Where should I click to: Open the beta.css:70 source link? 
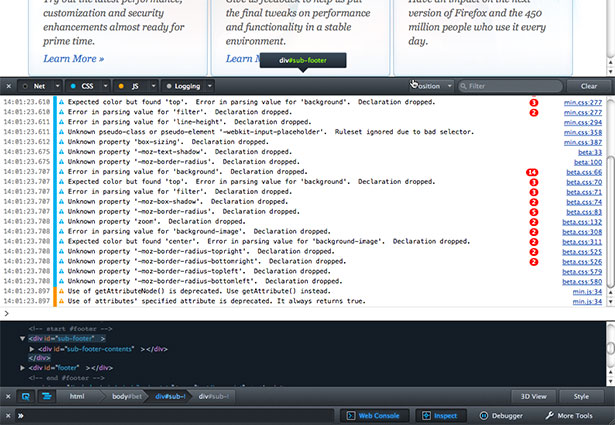pyautogui.click(x=584, y=182)
